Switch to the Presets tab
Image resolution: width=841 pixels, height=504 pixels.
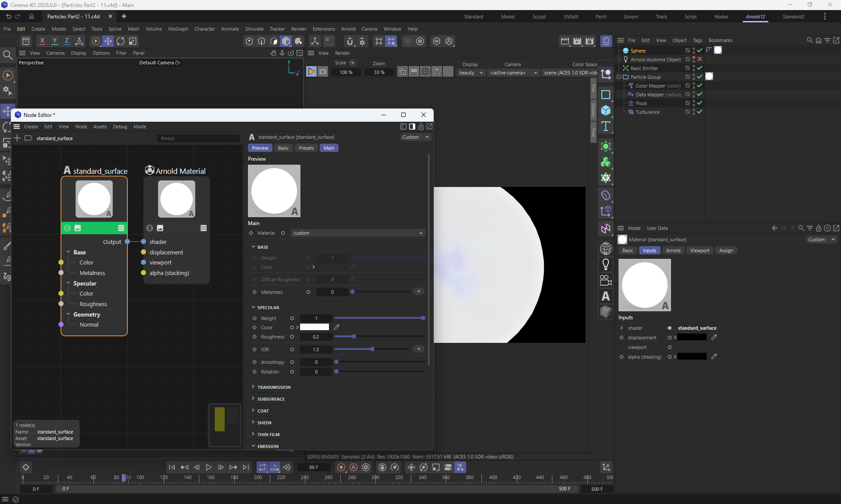[x=306, y=148]
